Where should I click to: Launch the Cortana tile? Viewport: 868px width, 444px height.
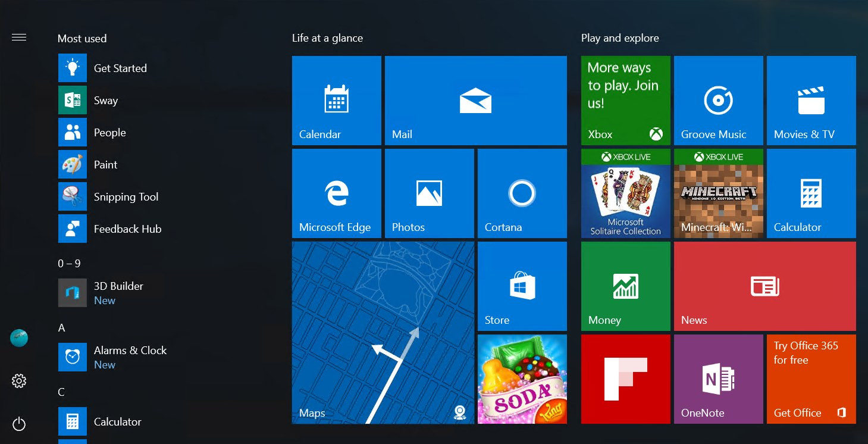click(x=522, y=193)
